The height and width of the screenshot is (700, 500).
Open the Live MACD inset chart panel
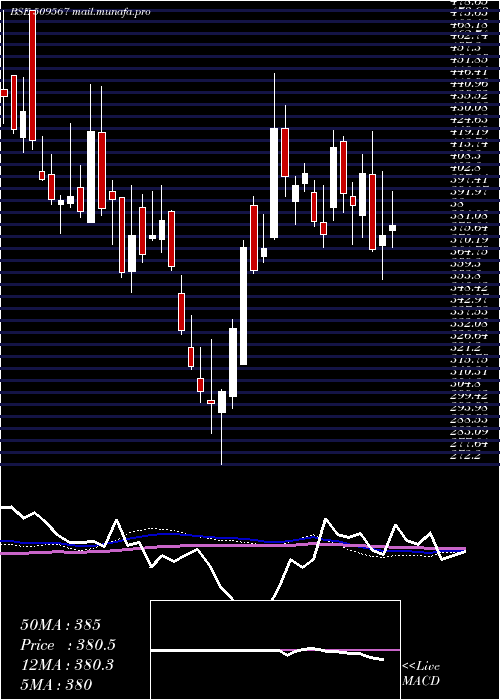tap(275, 650)
